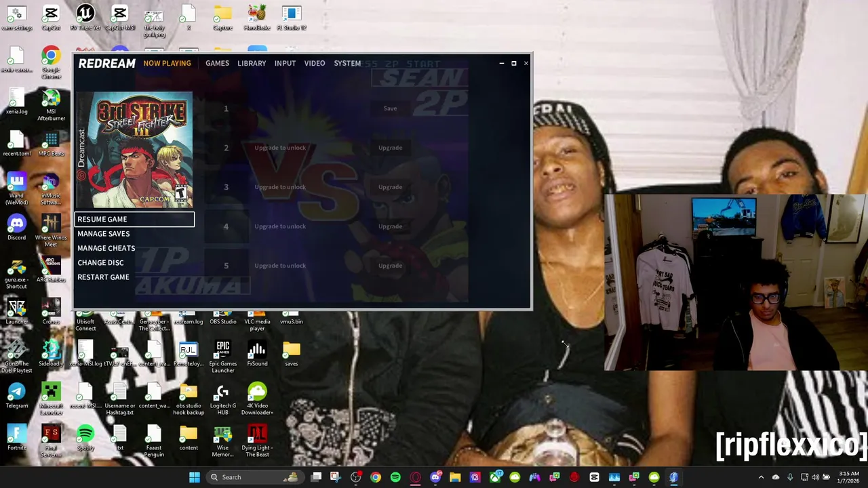Show hidden system tray icons
868x488 pixels.
[761, 477]
